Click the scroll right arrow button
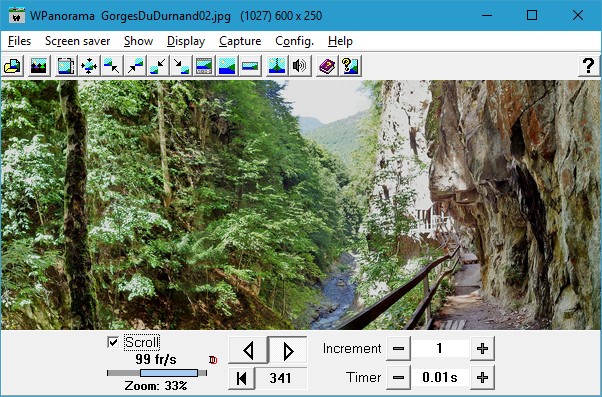This screenshot has width=602, height=397. pyautogui.click(x=288, y=350)
